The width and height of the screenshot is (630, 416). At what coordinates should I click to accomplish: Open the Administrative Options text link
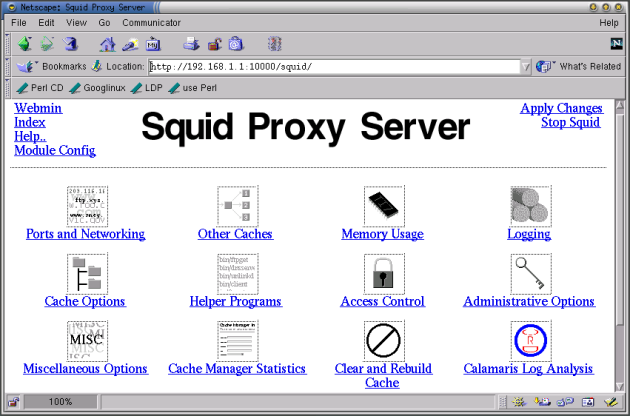(x=529, y=301)
